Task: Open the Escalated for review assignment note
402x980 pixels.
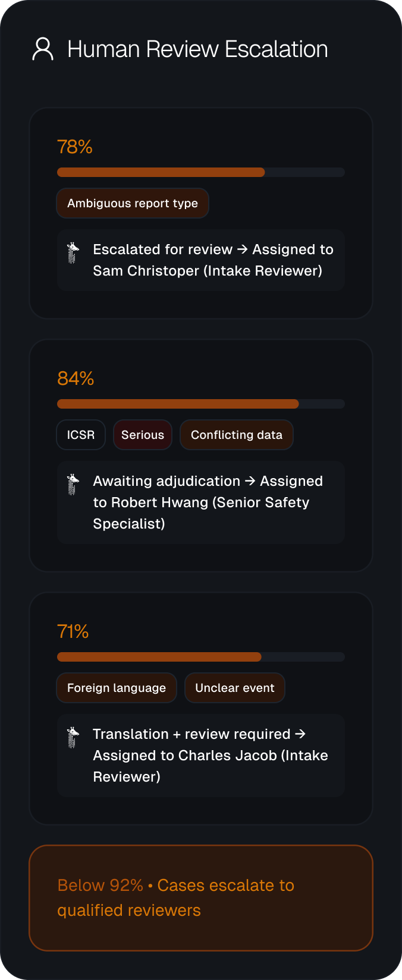Action: [x=201, y=260]
